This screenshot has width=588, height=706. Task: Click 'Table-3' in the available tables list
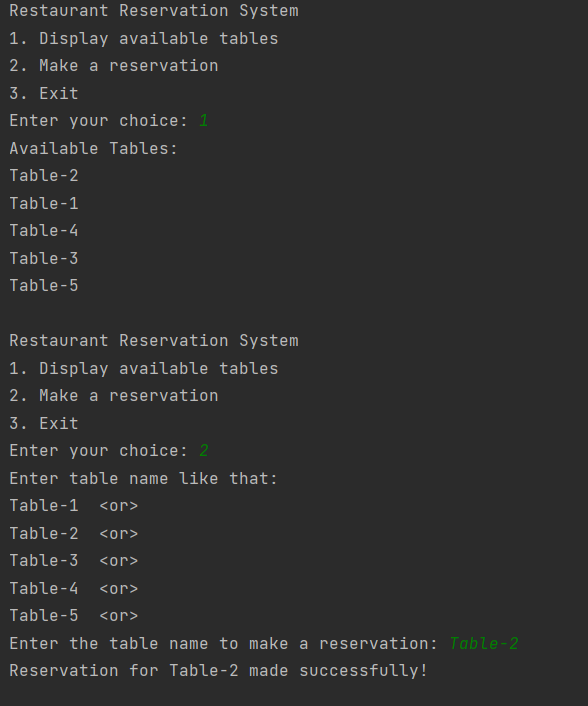pos(44,258)
